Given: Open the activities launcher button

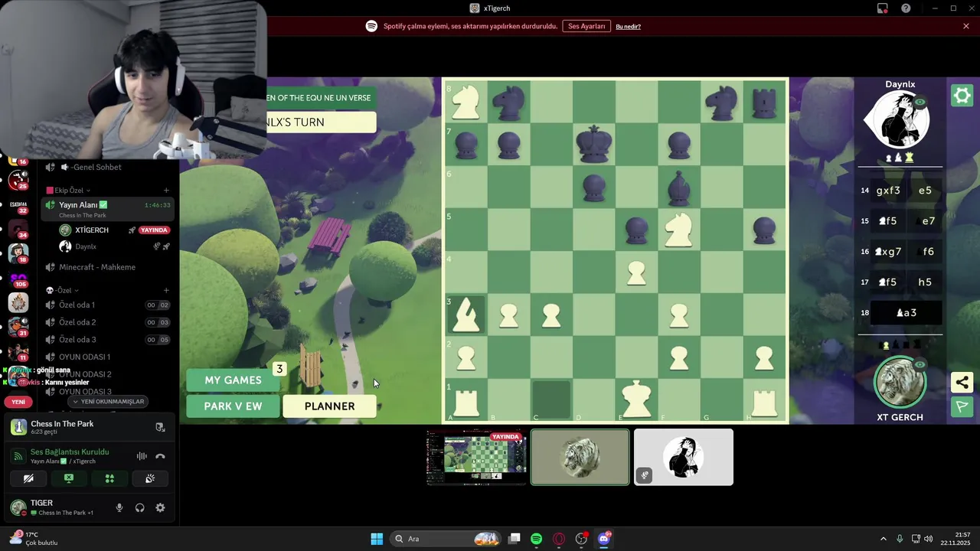Looking at the screenshot, I should point(109,478).
